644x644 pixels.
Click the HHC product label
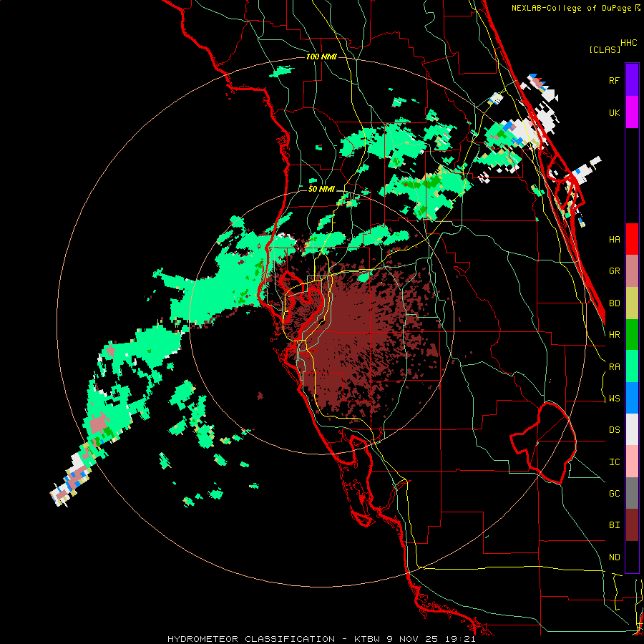[x=629, y=43]
